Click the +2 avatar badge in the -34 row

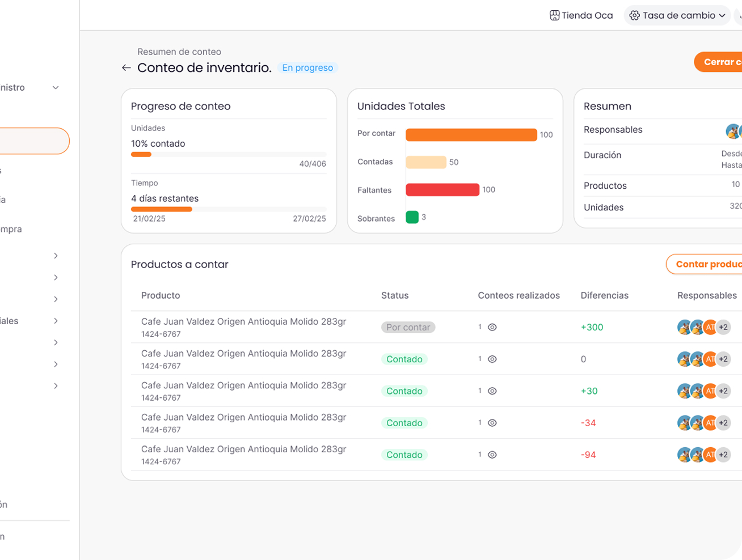(723, 423)
